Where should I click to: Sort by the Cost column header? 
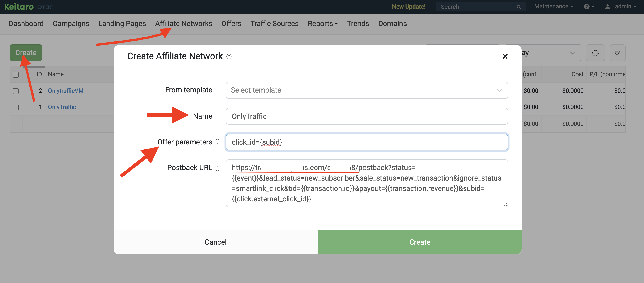click(x=577, y=74)
